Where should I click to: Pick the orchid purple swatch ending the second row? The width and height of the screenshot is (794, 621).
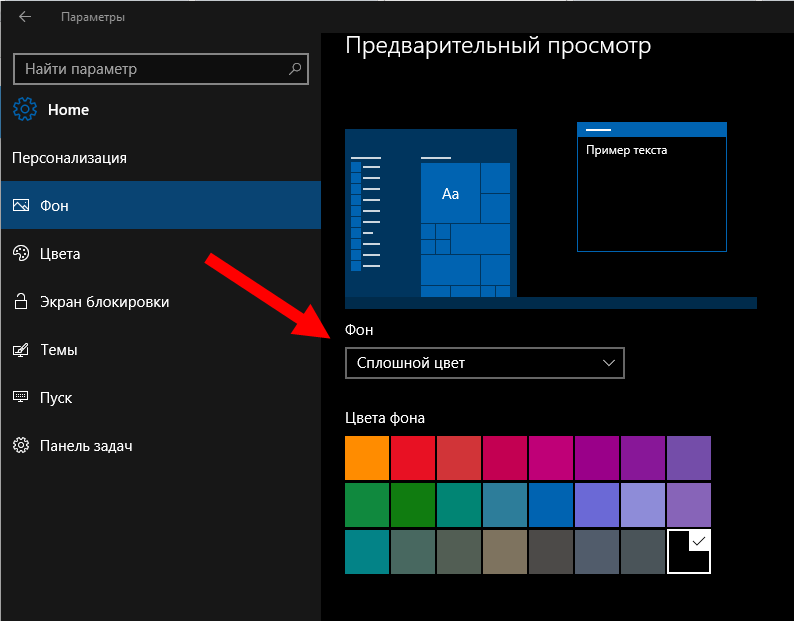click(689, 505)
